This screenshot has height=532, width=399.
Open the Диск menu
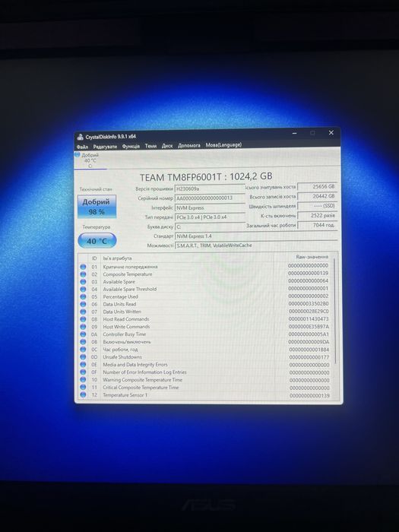pyautogui.click(x=167, y=146)
